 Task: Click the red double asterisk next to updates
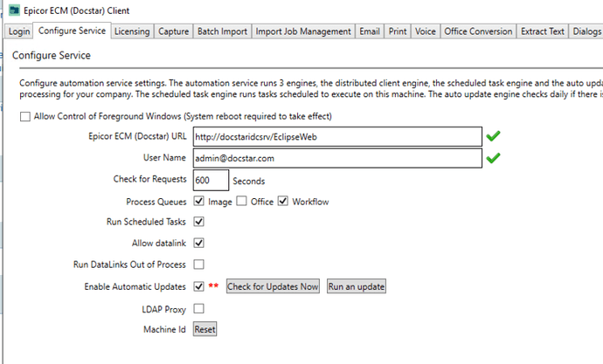click(213, 285)
